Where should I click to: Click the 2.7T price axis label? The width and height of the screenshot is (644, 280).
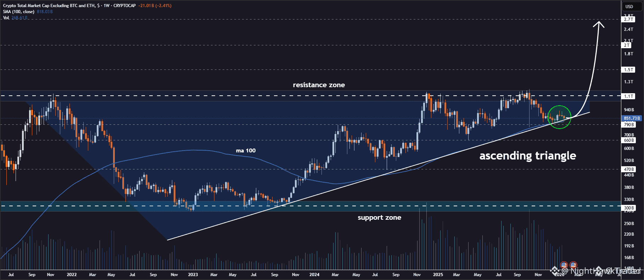point(628,19)
